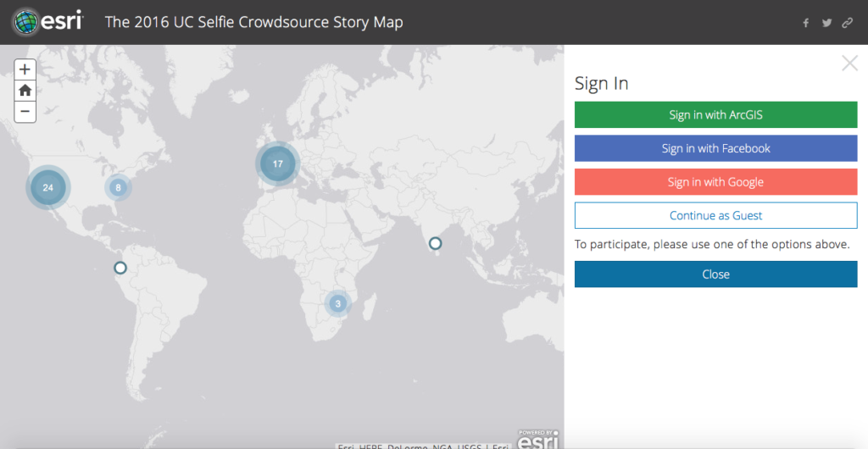Close sign-in panel with X icon
The width and height of the screenshot is (868, 449).
tap(849, 63)
